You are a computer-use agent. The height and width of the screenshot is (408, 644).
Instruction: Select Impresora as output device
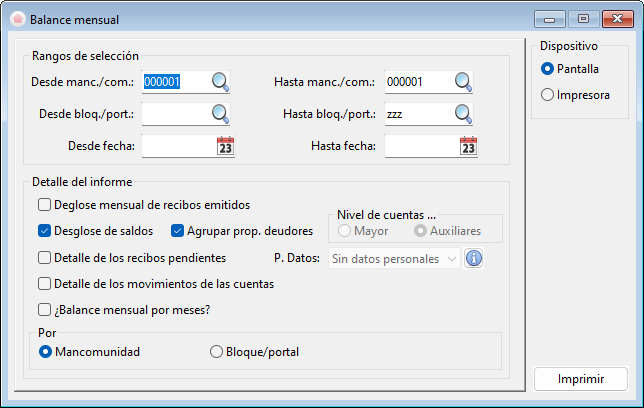546,95
